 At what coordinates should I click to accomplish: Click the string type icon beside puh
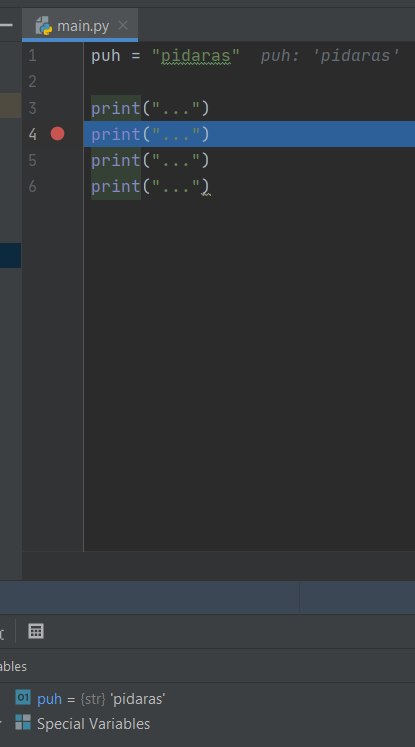23,697
